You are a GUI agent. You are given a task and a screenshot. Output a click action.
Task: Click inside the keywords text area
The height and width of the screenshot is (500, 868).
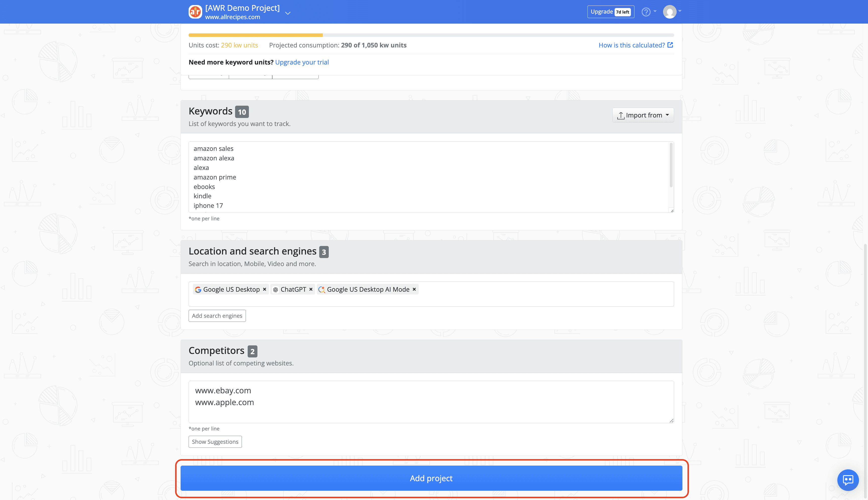(x=431, y=177)
